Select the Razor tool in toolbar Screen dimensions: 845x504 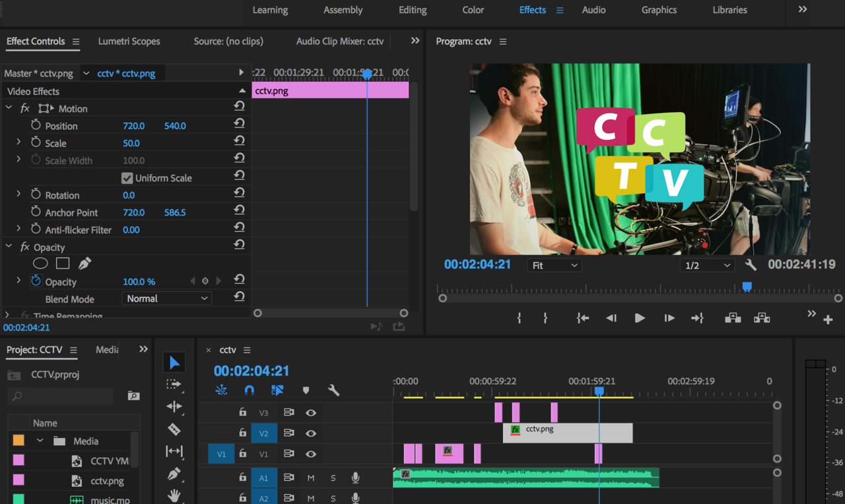pyautogui.click(x=174, y=429)
